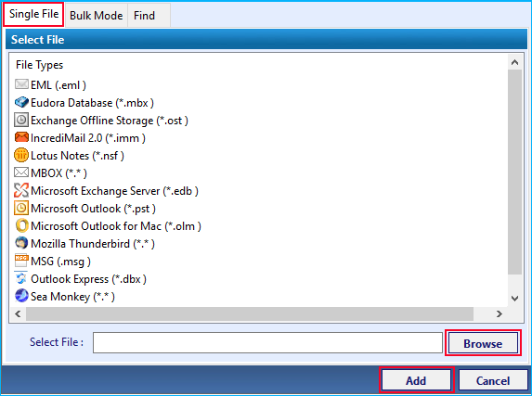This screenshot has height=396, width=532.
Task: Select the IncrediMail 2.0 orange envelope icon
Action: coord(21,137)
